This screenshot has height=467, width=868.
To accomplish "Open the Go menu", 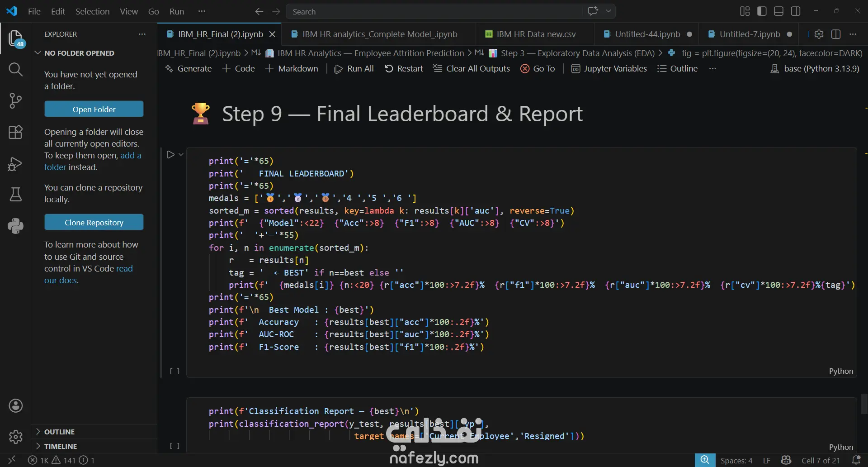I will pos(154,11).
